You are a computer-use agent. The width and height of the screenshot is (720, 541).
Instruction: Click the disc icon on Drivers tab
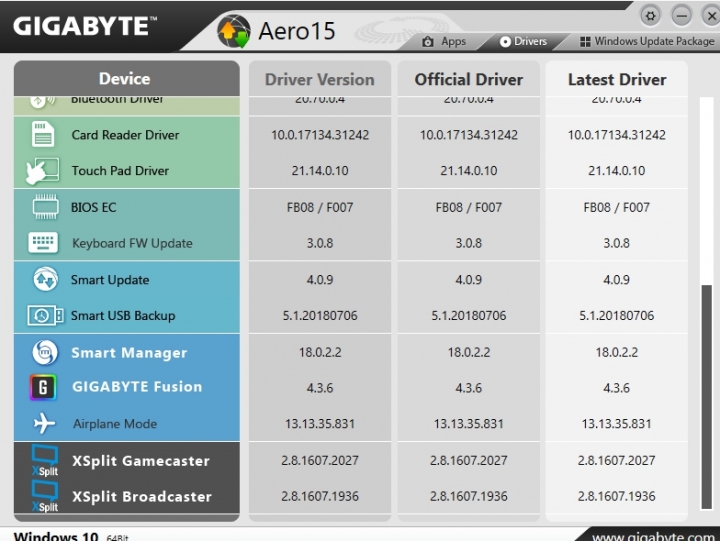pos(505,42)
